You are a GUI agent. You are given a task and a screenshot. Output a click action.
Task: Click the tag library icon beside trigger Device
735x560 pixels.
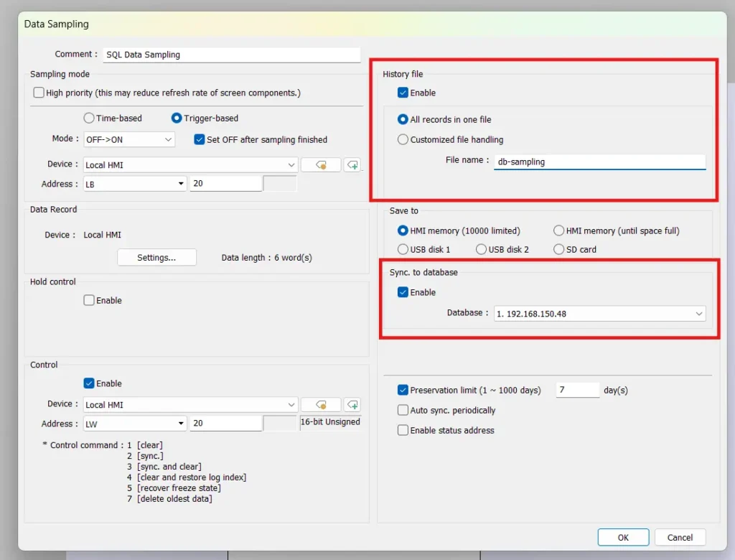tap(320, 164)
